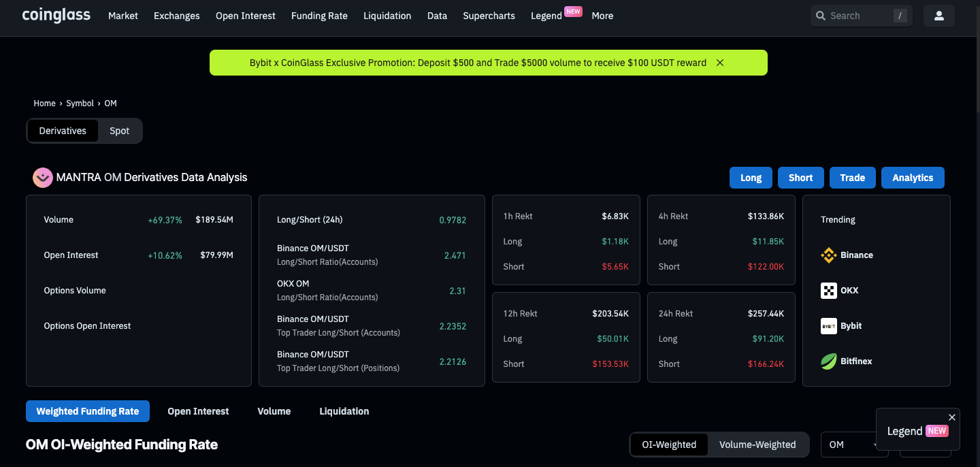The image size is (980, 467).
Task: Click the Binance logo in Trending
Action: point(828,255)
